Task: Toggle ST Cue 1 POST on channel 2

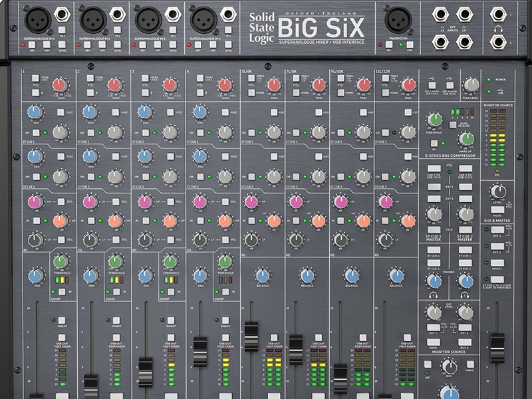Action: pyautogui.click(x=116, y=112)
